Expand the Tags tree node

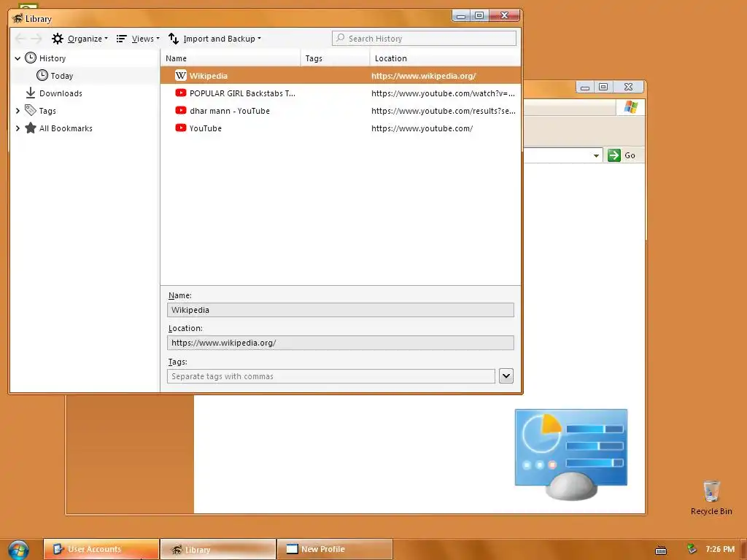(x=18, y=111)
